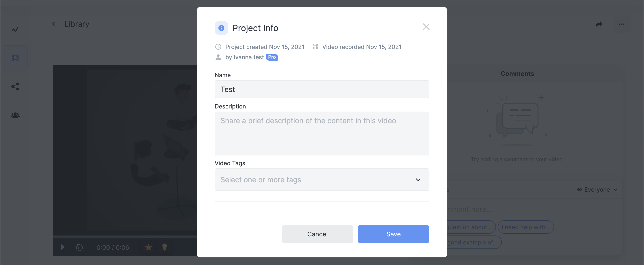The image size is (644, 265).
Task: Click the share nodes sidebar icon
Action: coord(15,87)
